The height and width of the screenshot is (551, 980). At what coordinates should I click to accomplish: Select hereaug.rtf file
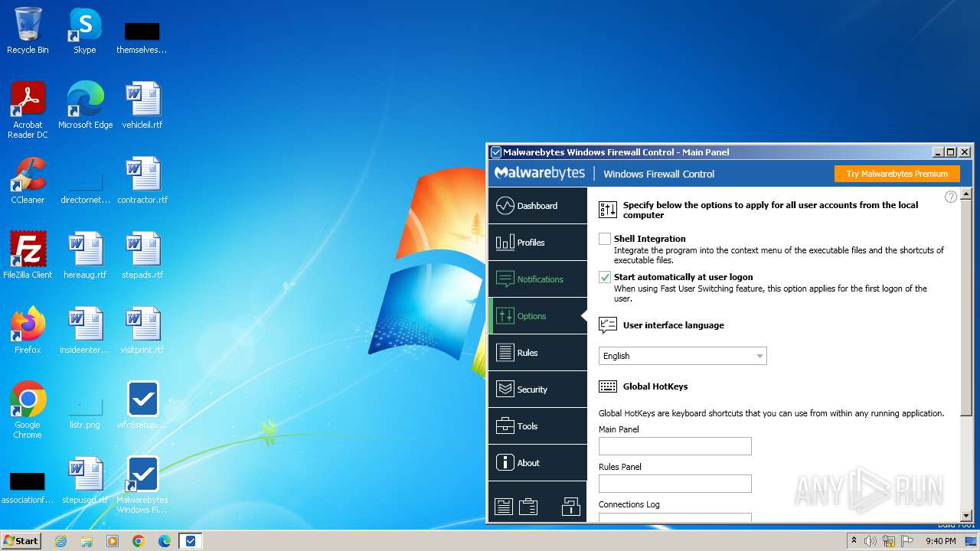click(x=85, y=255)
